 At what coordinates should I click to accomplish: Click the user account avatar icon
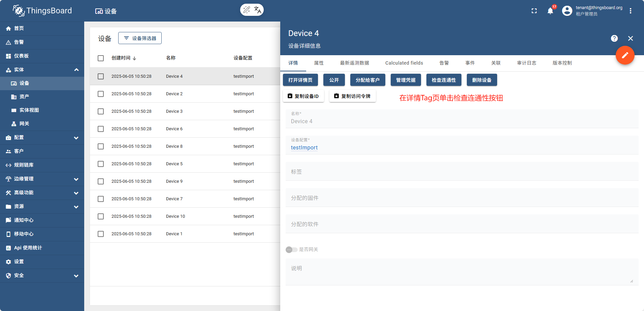(x=567, y=11)
